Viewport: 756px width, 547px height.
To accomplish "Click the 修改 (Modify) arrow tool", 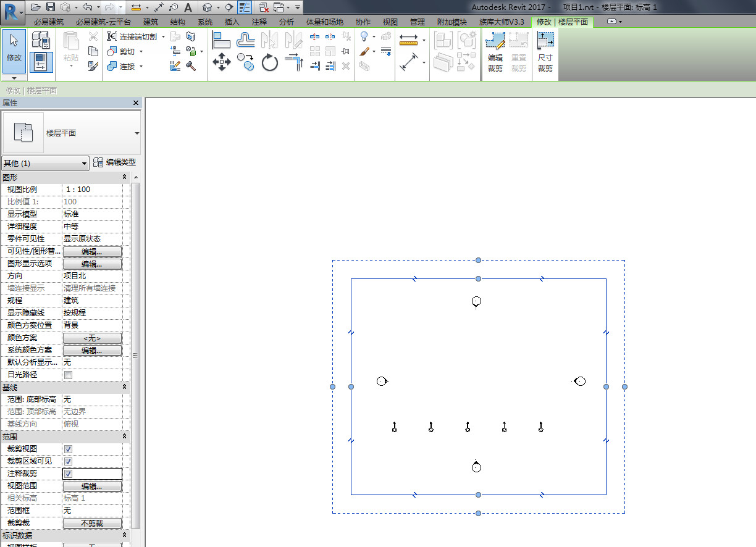I will point(14,49).
